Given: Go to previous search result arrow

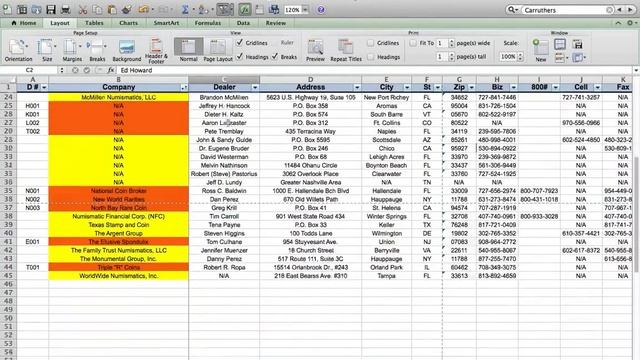Looking at the screenshot, I should [x=620, y=9].
